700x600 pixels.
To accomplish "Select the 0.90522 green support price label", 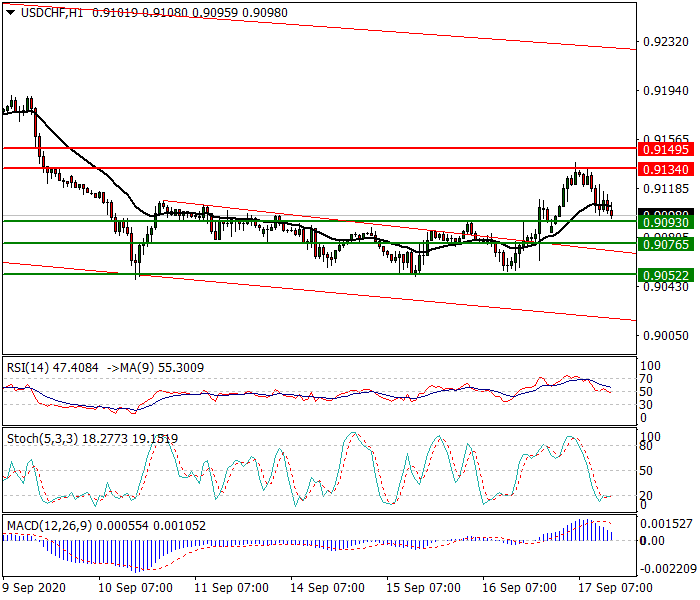I will 667,275.
